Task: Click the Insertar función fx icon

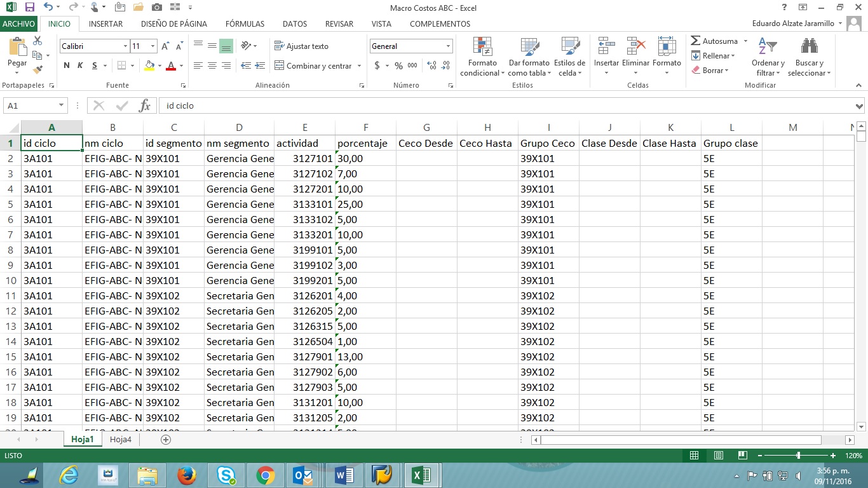Action: pos(145,105)
